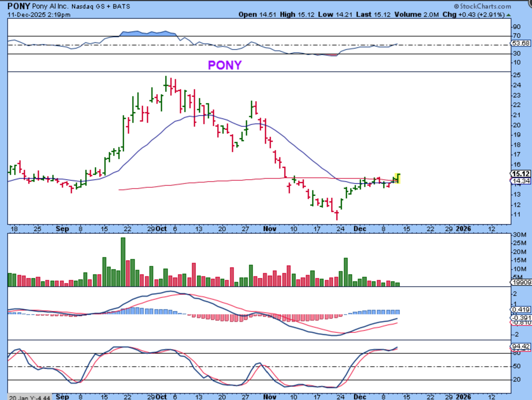The width and height of the screenshot is (532, 400).
Task: Select the "Volume 2.0M" header value
Action: pos(417,15)
